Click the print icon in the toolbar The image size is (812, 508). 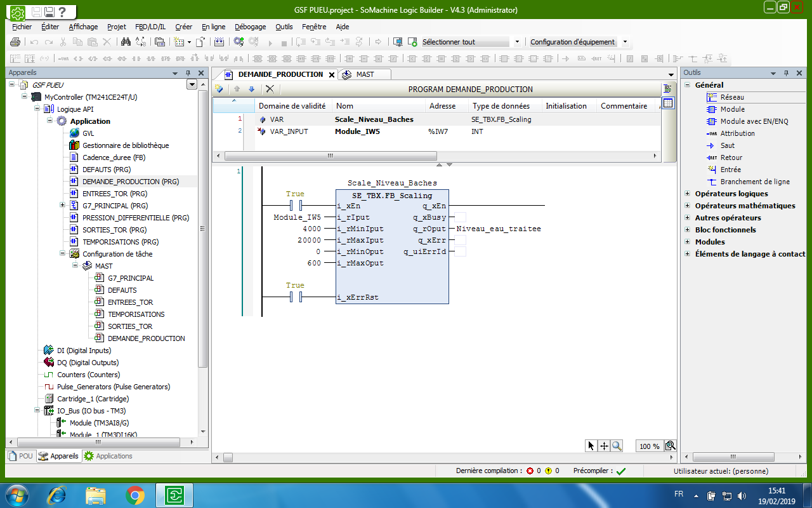point(15,42)
